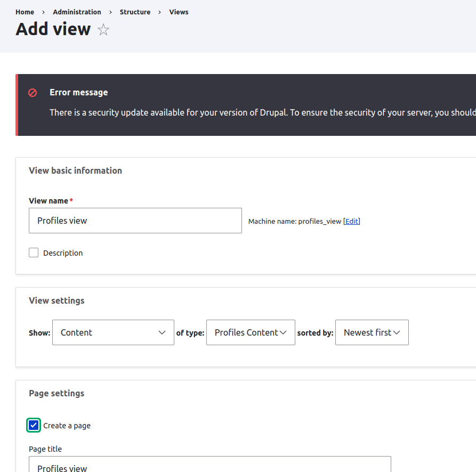The image size is (476, 472).
Task: Open Views breadcrumb link
Action: [179, 12]
